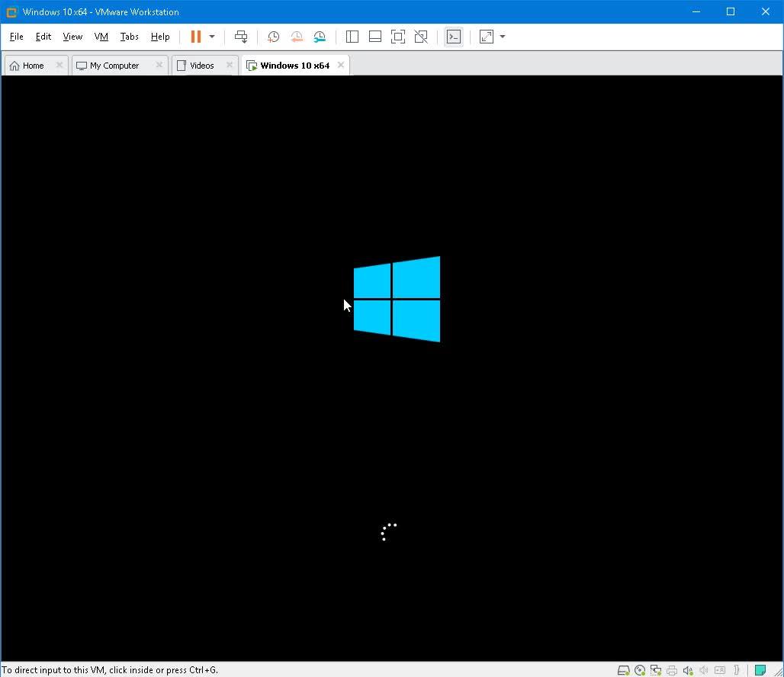The width and height of the screenshot is (784, 677).
Task: Toggle the thumbnail bar view
Action: point(375,37)
